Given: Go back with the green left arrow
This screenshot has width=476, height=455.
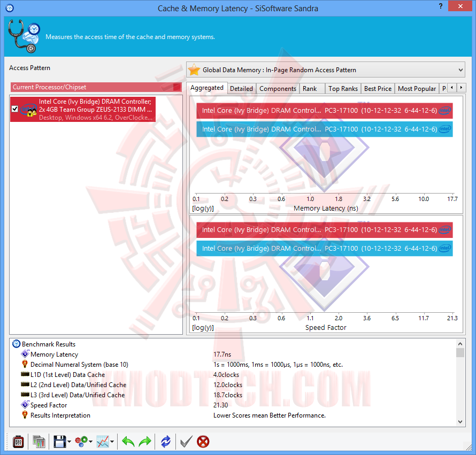Looking at the screenshot, I should pos(128,442).
